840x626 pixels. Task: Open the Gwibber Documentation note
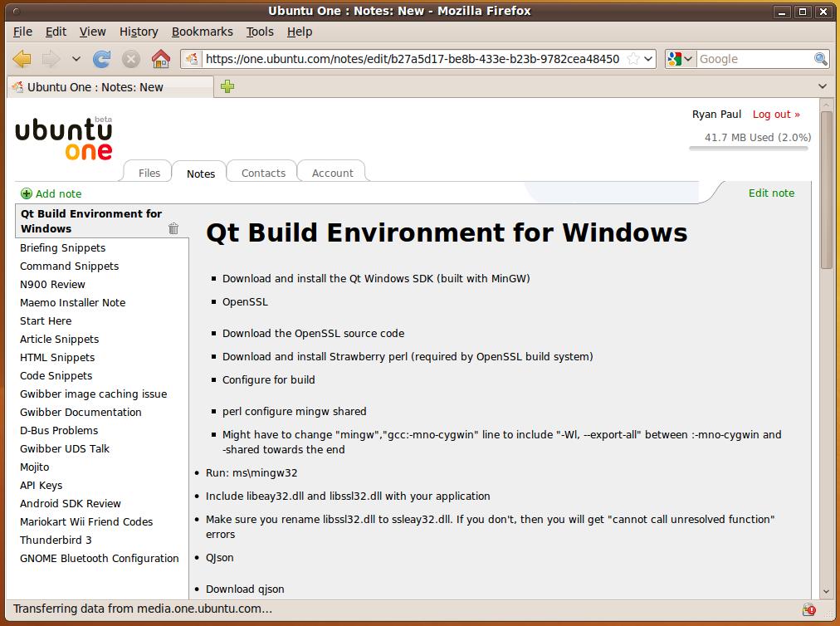coord(81,412)
